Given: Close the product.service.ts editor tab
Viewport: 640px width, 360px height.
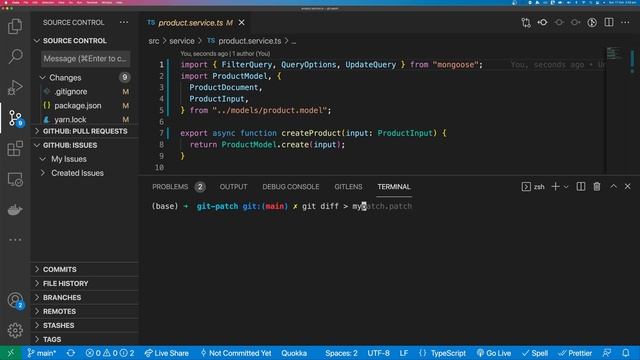Looking at the screenshot, I should (x=242, y=22).
